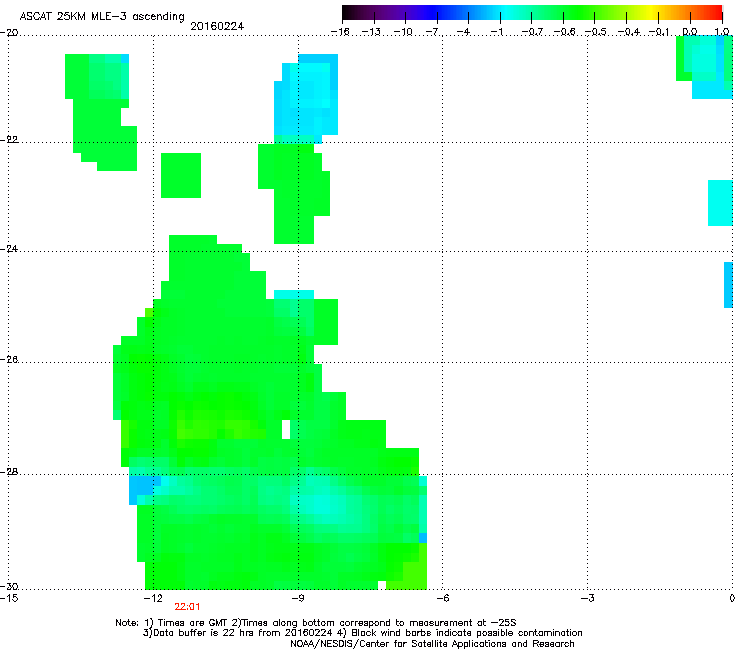Click the note line '3)Data buffer is 22 hrs'
740x650 pixels.
[362, 633]
